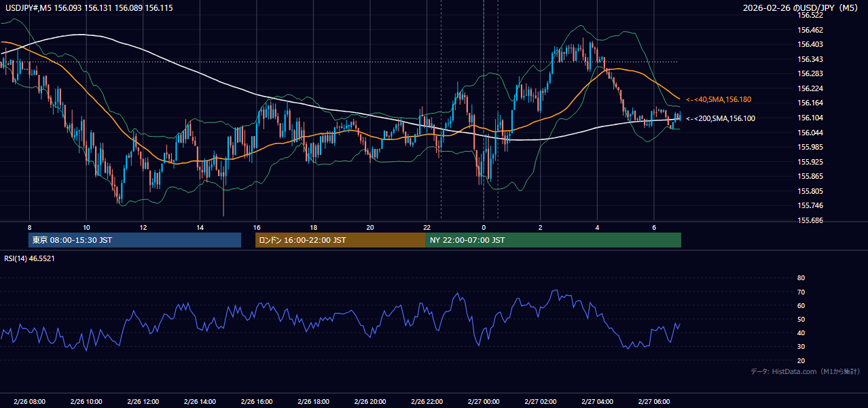Click the RSI 20 level label
This screenshot has height=408, width=868.
click(x=801, y=360)
